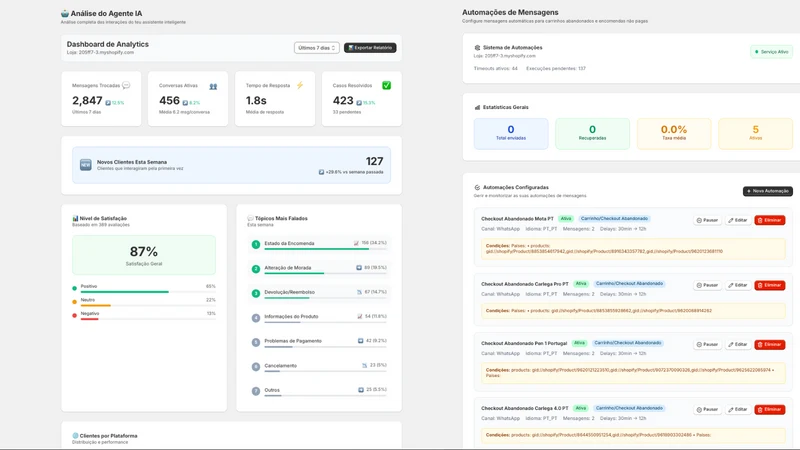Delete Checkout Abandonado Carlega 4.0 PT with Eliminar
The width and height of the screenshot is (800, 450).
[x=769, y=409]
